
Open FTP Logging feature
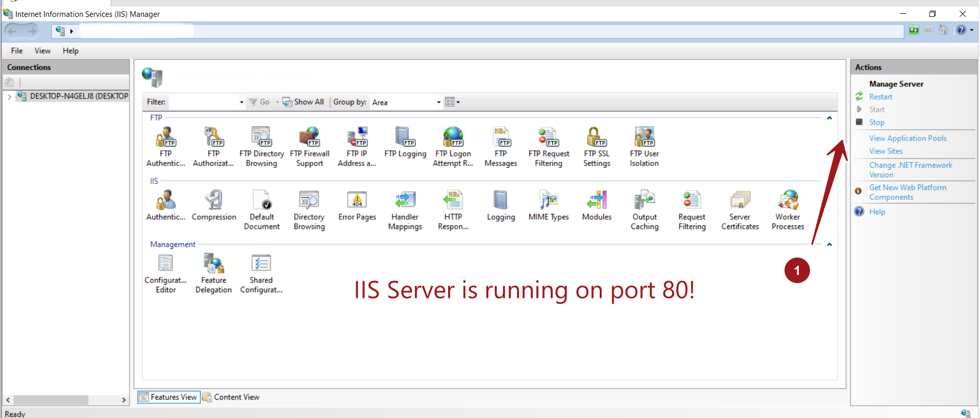tap(405, 143)
